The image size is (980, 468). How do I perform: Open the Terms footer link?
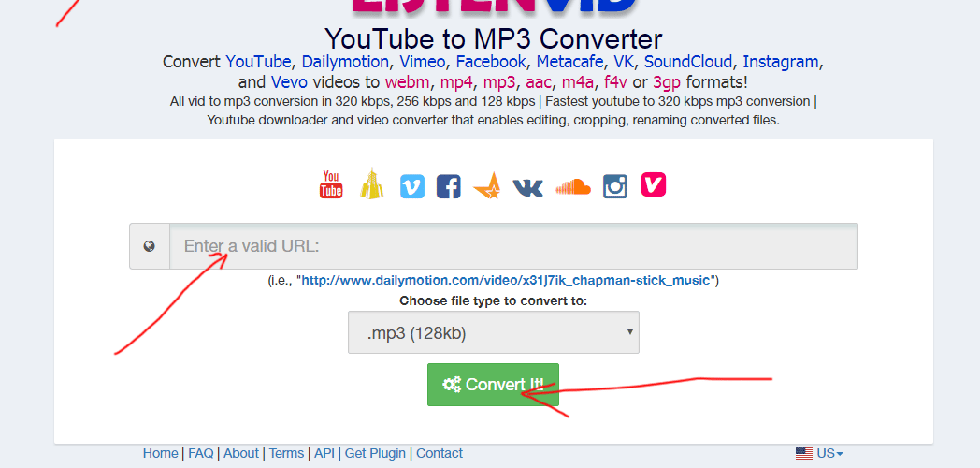pos(286,453)
